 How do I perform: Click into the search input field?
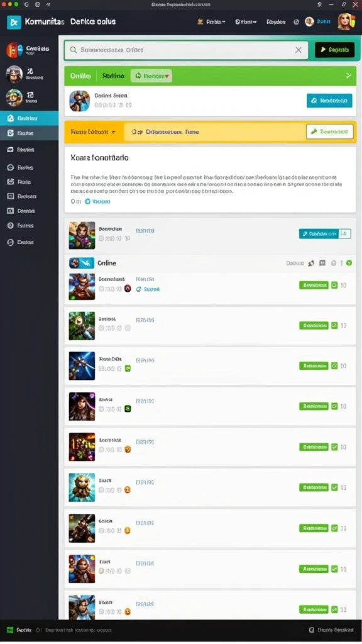[x=185, y=50]
